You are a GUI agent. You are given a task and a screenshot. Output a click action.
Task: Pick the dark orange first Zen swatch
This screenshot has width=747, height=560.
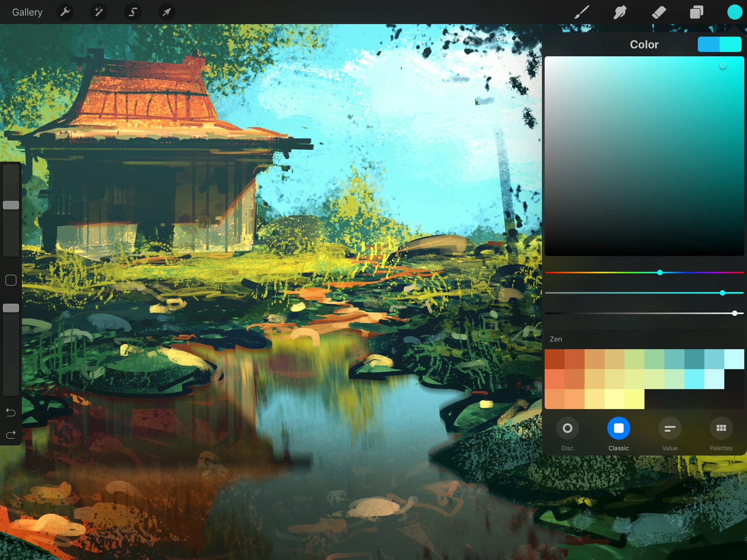[555, 359]
